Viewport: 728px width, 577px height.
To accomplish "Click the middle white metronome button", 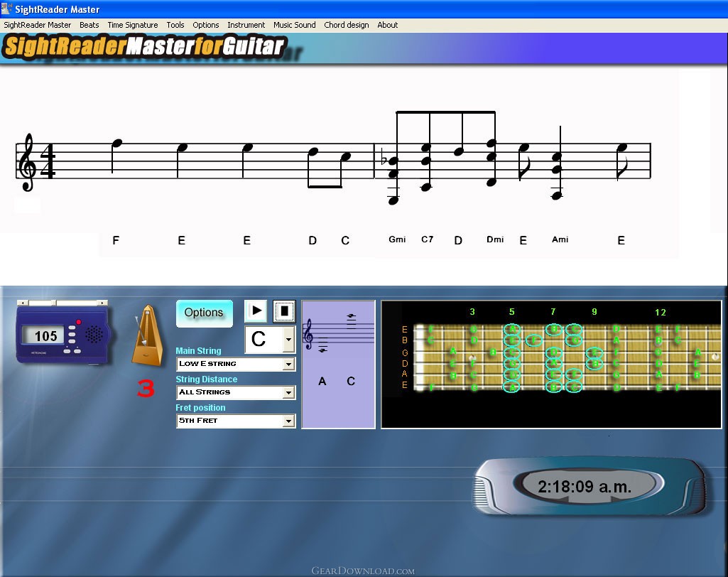I will click(72, 335).
